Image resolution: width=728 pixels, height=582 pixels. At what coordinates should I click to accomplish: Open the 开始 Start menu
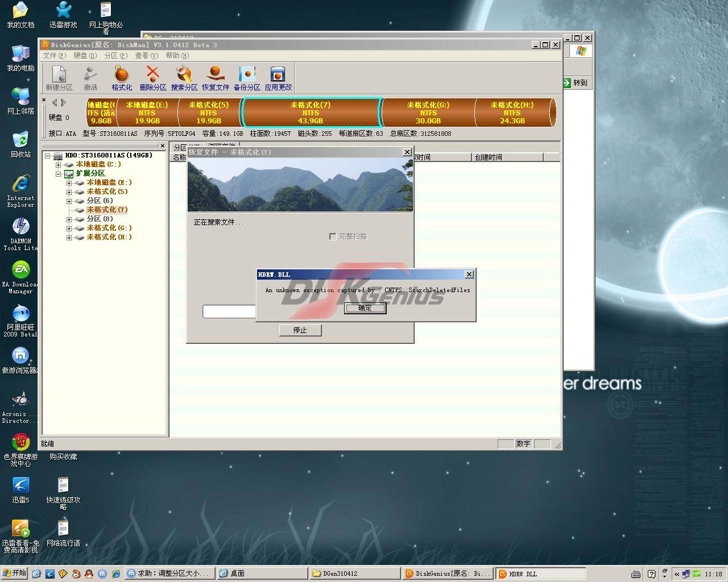pyautogui.click(x=14, y=573)
